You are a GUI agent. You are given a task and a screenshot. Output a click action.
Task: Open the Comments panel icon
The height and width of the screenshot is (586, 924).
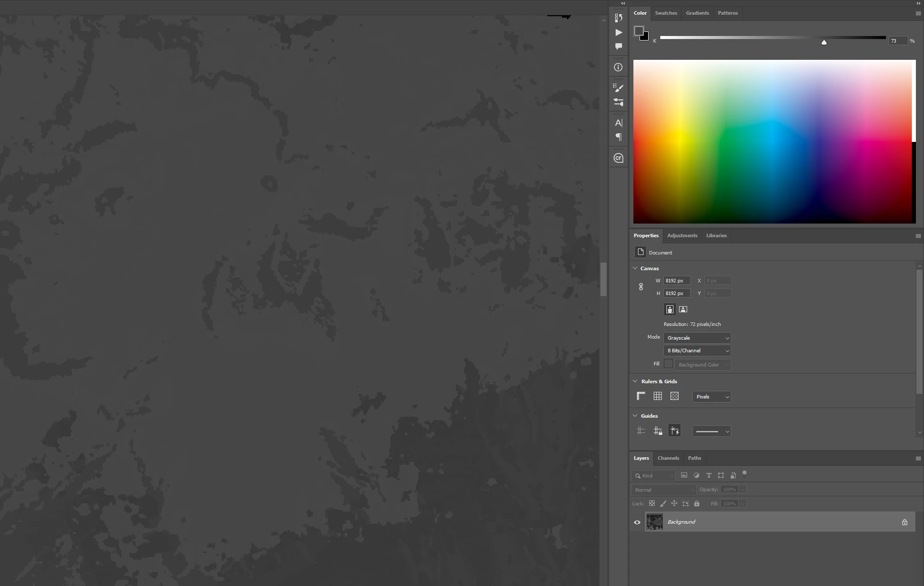point(619,46)
